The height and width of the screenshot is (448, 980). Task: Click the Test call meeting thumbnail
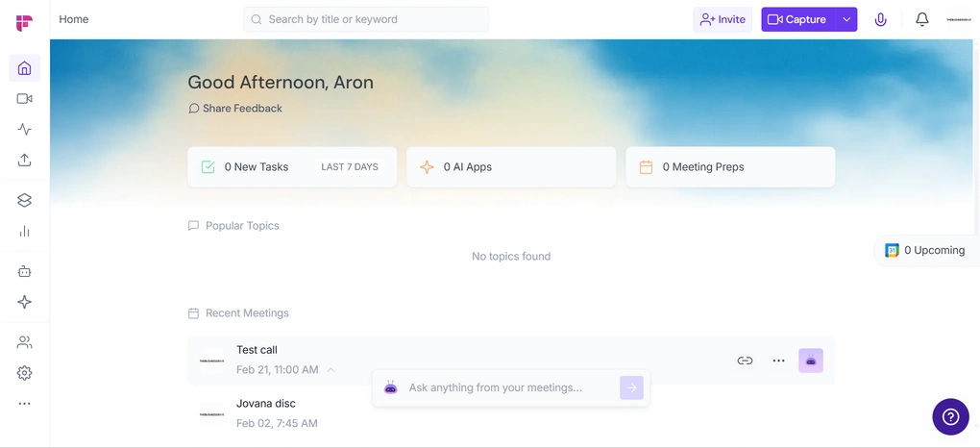(212, 361)
